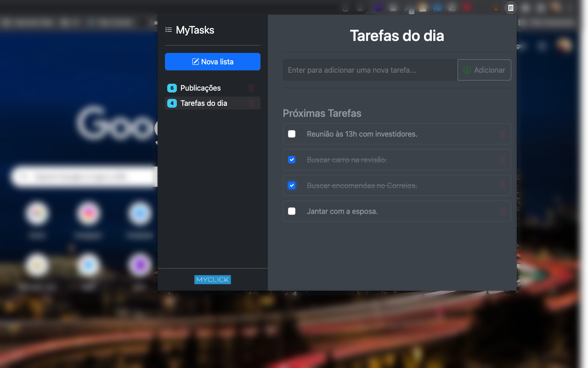Click the Nova lista button
The image size is (588, 368).
(x=212, y=61)
